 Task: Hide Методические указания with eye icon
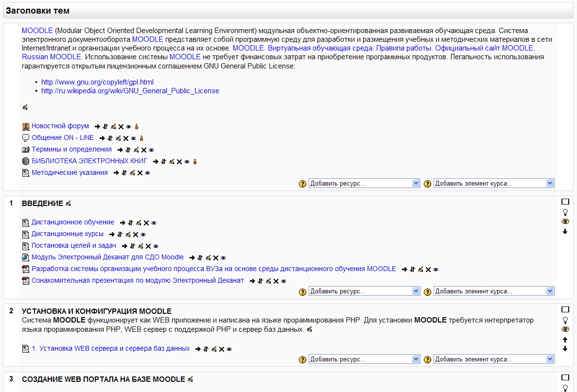pyautogui.click(x=148, y=173)
